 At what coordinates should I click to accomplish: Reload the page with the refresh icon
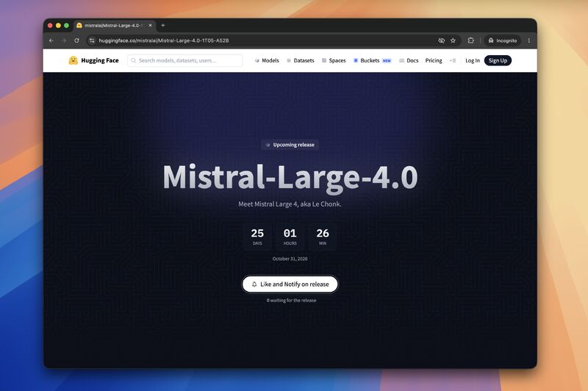(77, 40)
